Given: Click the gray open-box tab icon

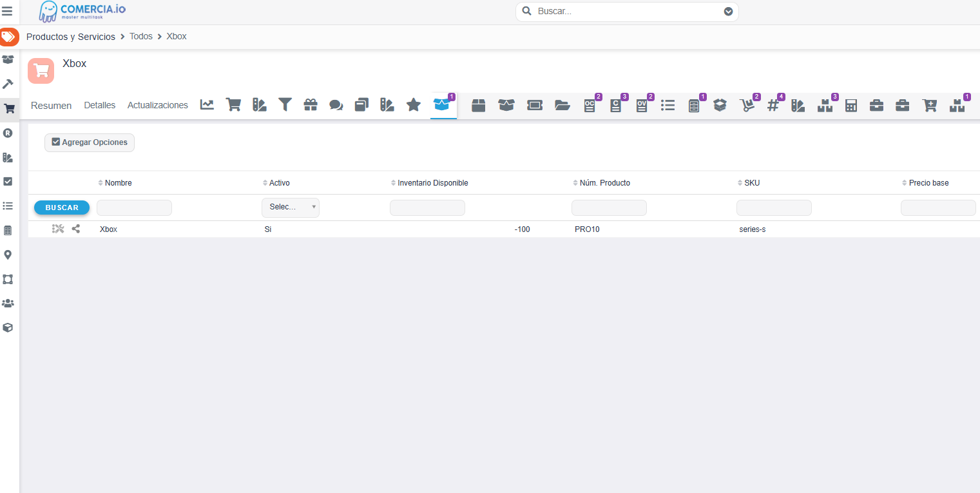Looking at the screenshot, I should click(506, 105).
